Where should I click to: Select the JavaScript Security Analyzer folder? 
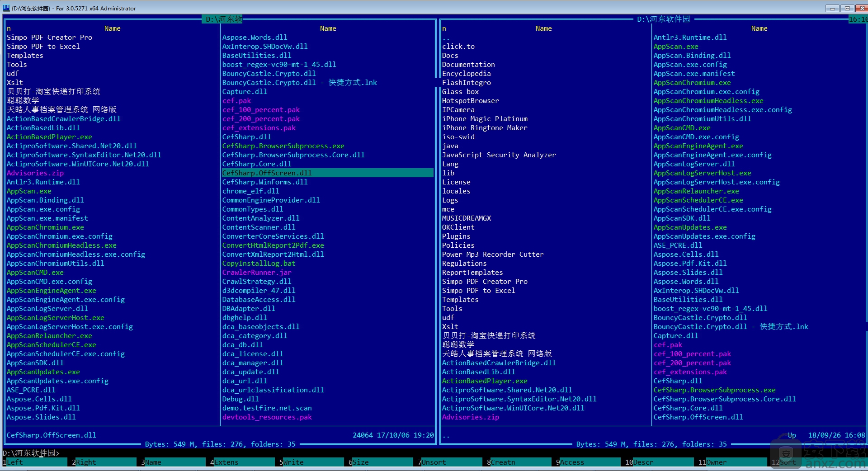pyautogui.click(x=499, y=155)
